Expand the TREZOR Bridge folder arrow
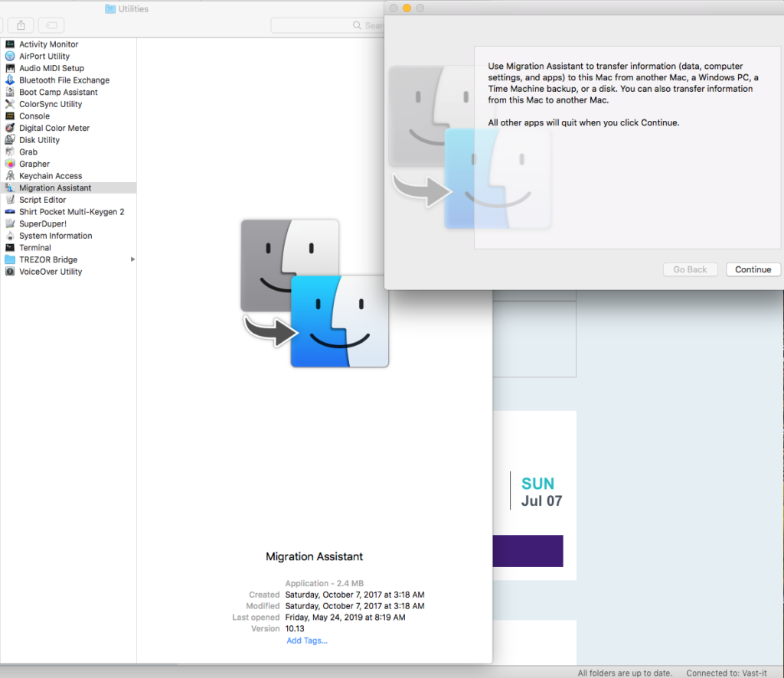Image resolution: width=784 pixels, height=678 pixels. pyautogui.click(x=132, y=259)
